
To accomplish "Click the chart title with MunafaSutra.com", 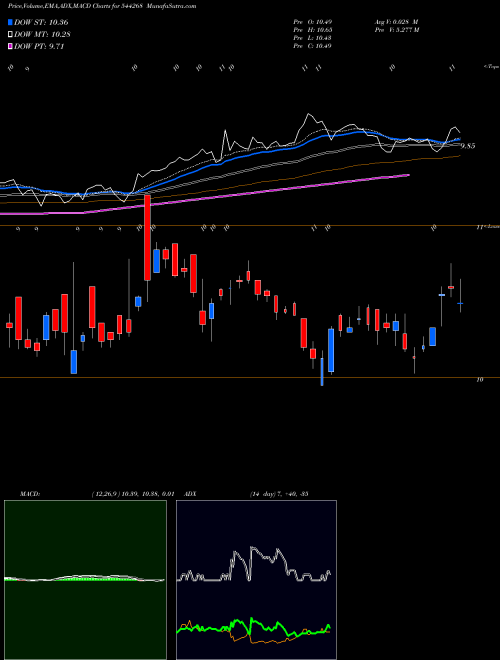I will 102,6.
